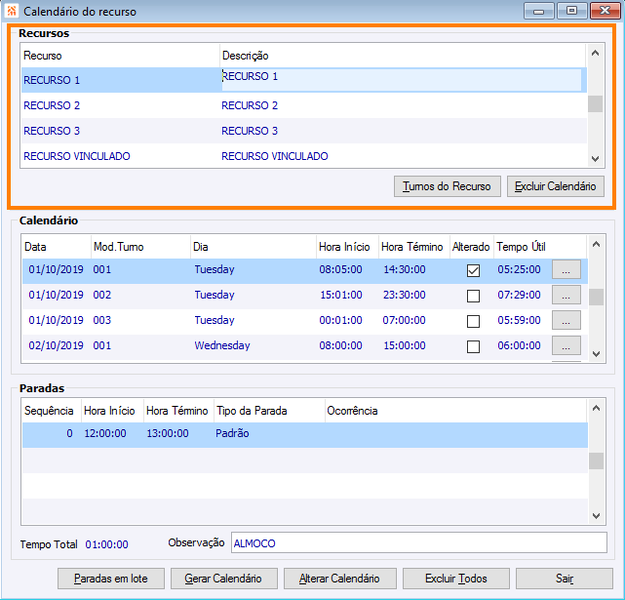Click Excluir Calendário button
The image size is (625, 600).
(x=556, y=186)
